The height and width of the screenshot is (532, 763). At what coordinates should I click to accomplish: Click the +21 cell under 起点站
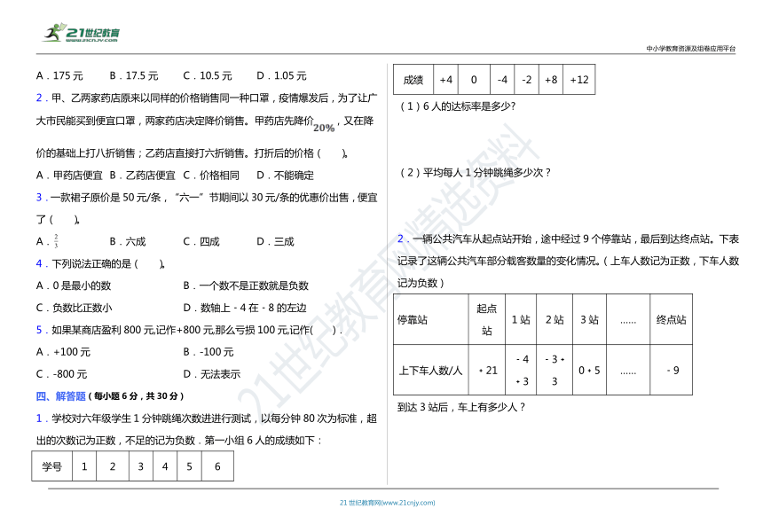[486, 370]
